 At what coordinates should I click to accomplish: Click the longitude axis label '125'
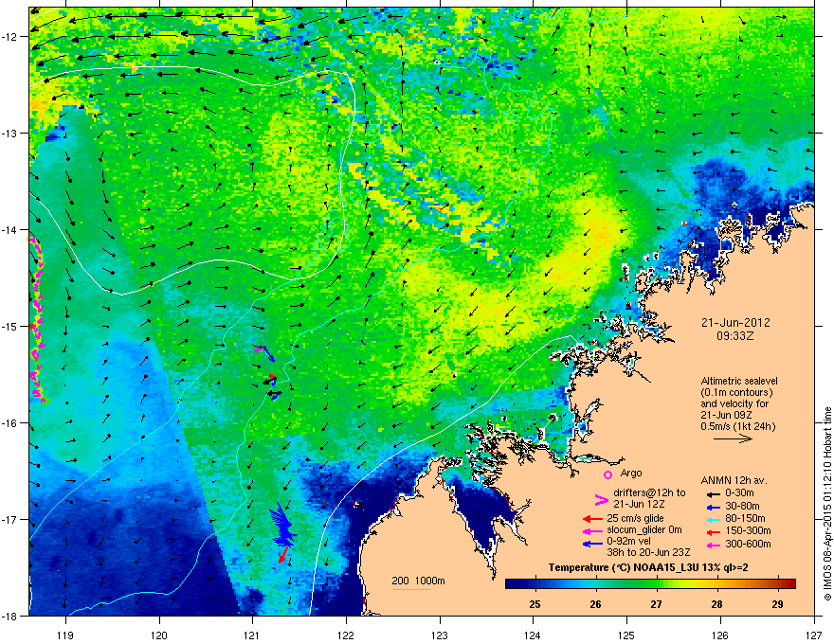coord(626,635)
